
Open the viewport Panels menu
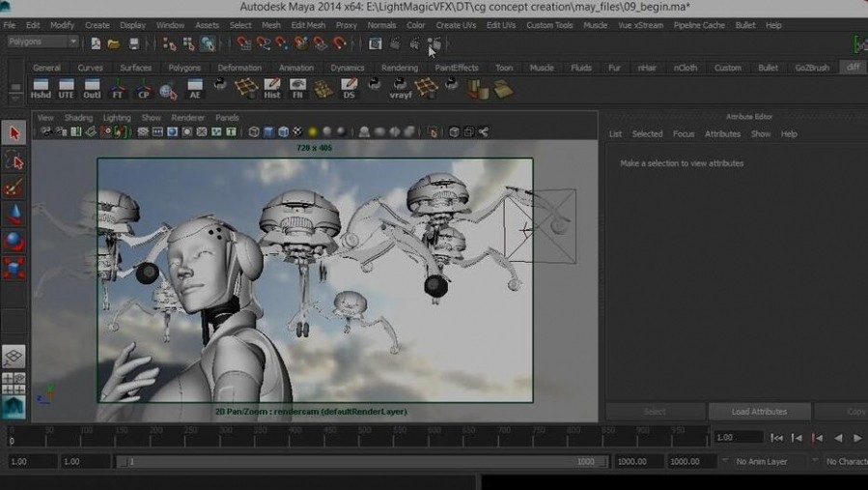tap(227, 118)
